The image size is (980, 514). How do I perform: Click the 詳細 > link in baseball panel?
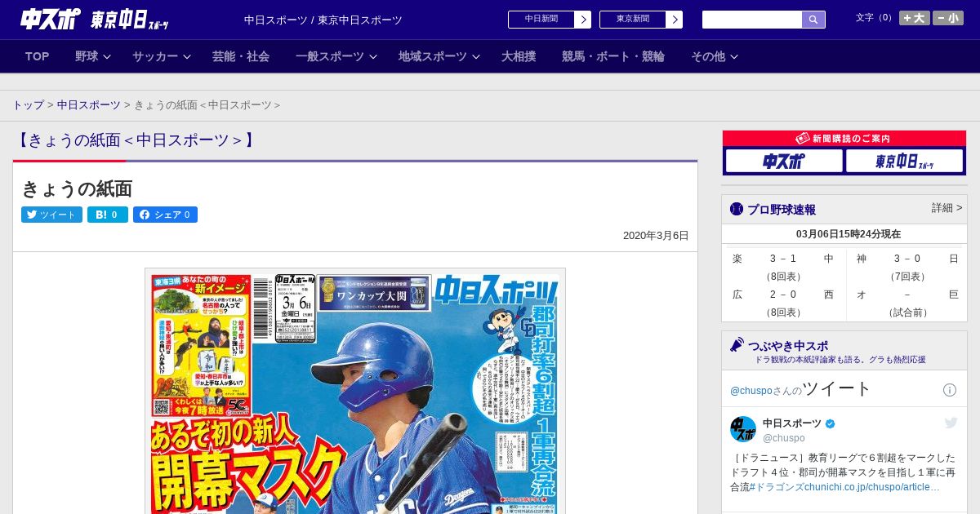(947, 208)
